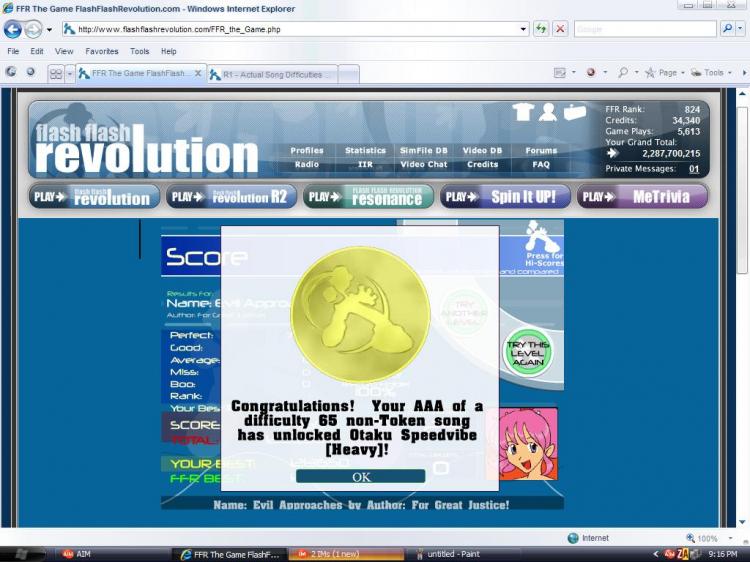Click the search magnifier icon
Viewport: 750px width, 562px height.
coord(727,29)
